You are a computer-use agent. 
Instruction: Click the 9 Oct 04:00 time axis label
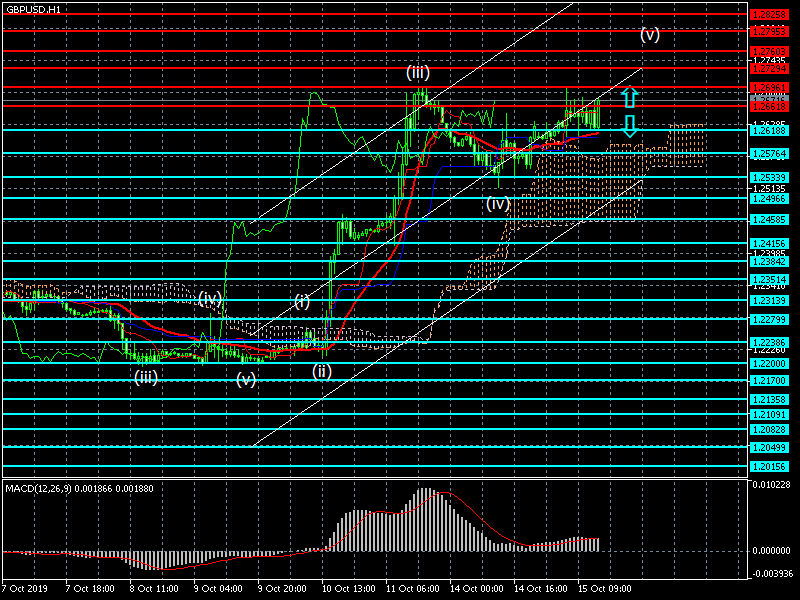pos(218,588)
